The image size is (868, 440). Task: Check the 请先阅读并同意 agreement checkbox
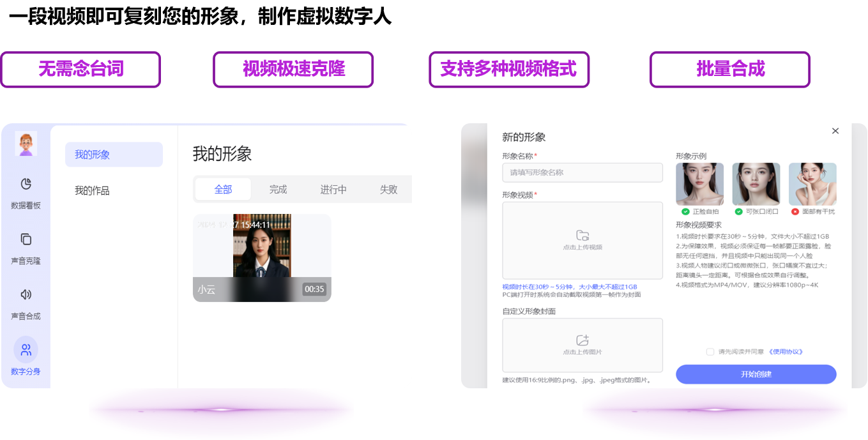pos(710,352)
